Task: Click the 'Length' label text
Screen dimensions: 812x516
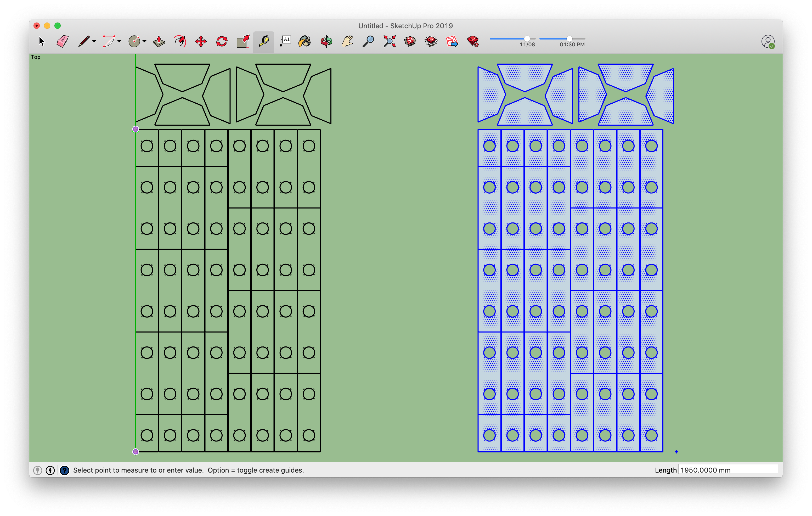Action: pos(666,470)
